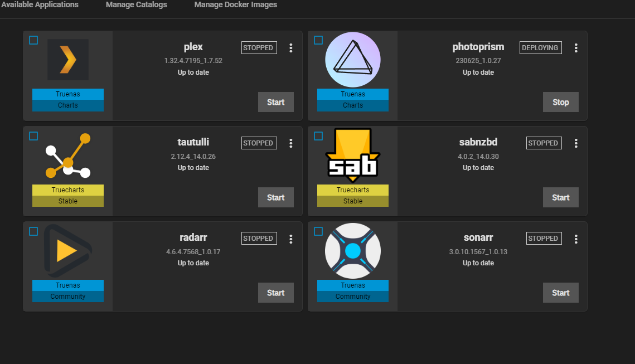Click the Truenas Community label under radarr
635x364 pixels.
68,291
